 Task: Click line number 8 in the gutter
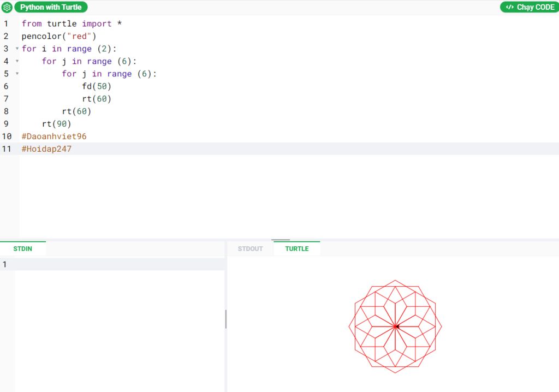(x=6, y=111)
